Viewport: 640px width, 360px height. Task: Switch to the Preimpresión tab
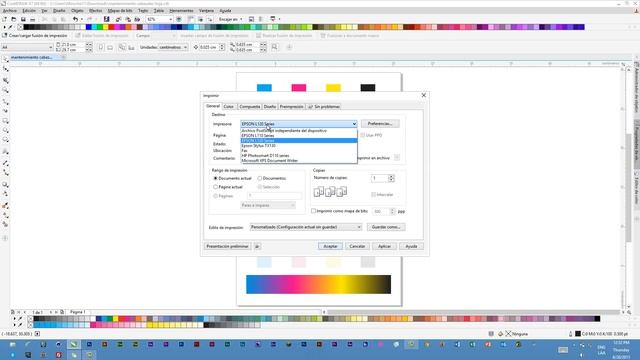[291, 107]
